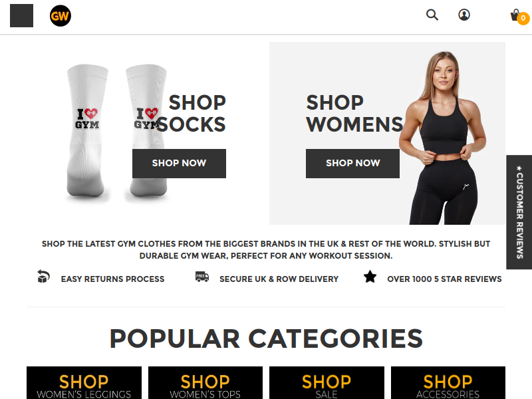Screen dimensions: 532x399
Task: Click Shop Now under Shop Socks
Action: (x=179, y=163)
